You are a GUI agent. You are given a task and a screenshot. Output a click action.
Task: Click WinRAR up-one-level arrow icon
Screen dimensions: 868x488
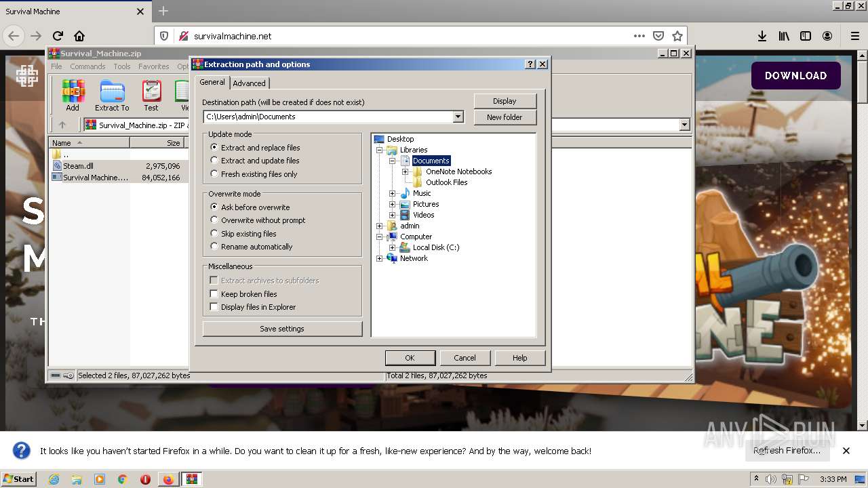62,125
